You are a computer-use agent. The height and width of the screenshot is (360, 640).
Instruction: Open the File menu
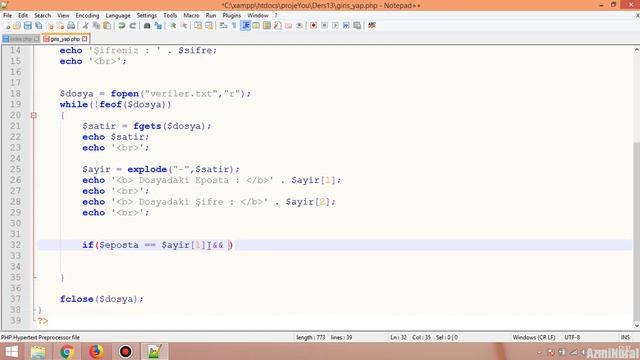coord(7,16)
